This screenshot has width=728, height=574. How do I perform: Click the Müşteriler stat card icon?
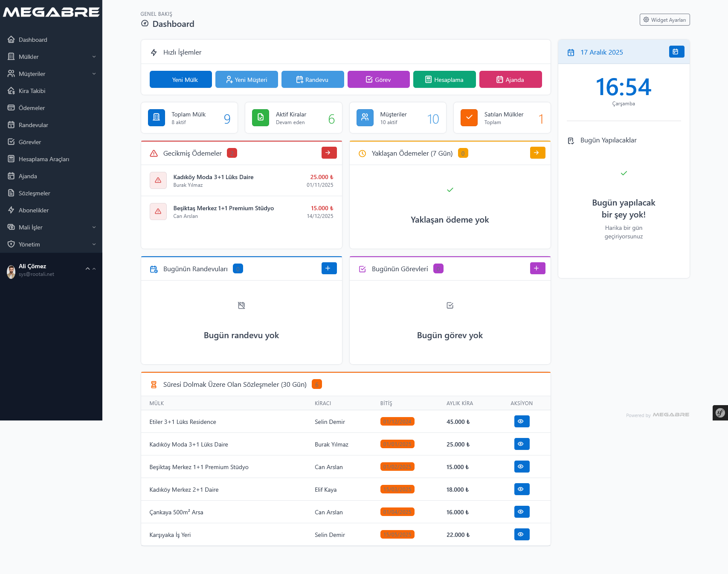365,118
